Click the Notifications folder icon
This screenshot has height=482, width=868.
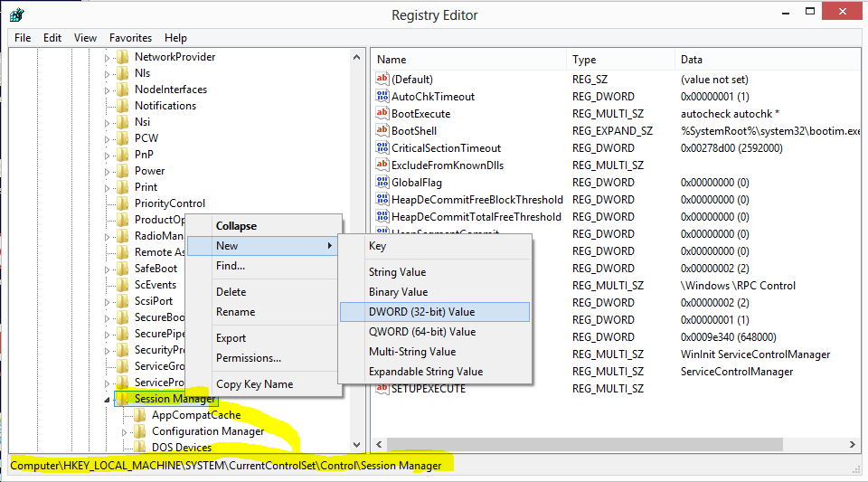(122, 105)
